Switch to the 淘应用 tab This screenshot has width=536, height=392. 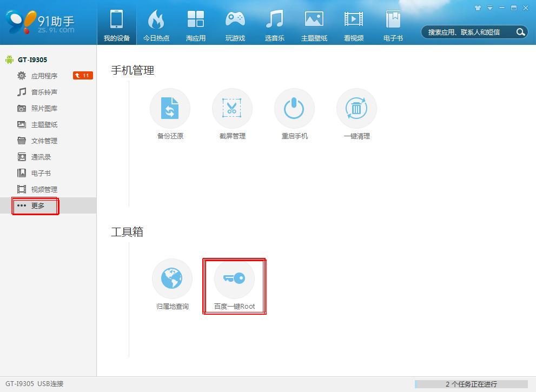pos(196,25)
